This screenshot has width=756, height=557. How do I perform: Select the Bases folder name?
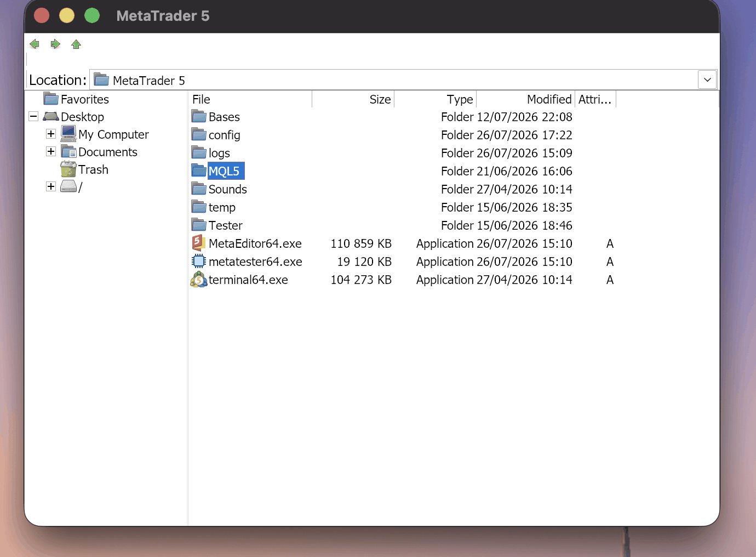pos(224,117)
